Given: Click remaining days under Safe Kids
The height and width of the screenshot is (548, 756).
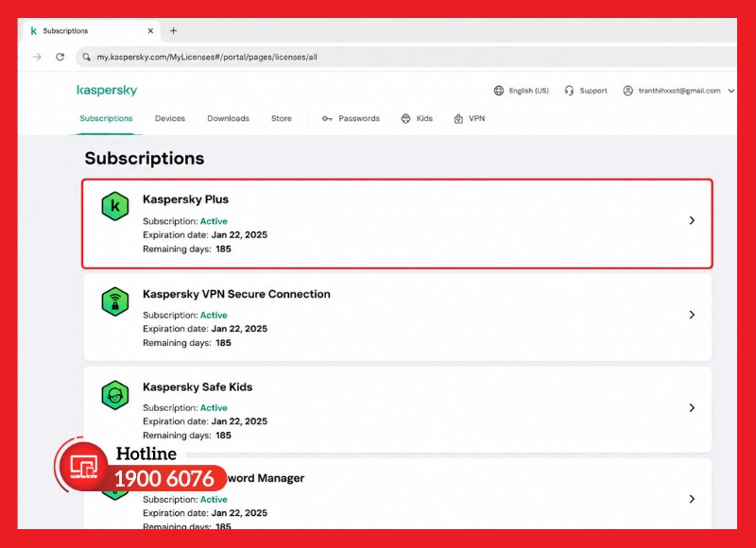Looking at the screenshot, I should [x=223, y=436].
